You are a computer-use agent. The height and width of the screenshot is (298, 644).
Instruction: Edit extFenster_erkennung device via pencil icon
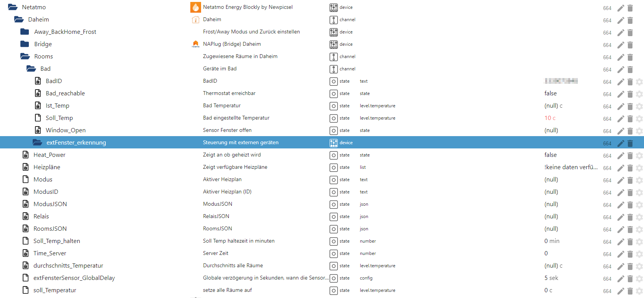coord(621,143)
